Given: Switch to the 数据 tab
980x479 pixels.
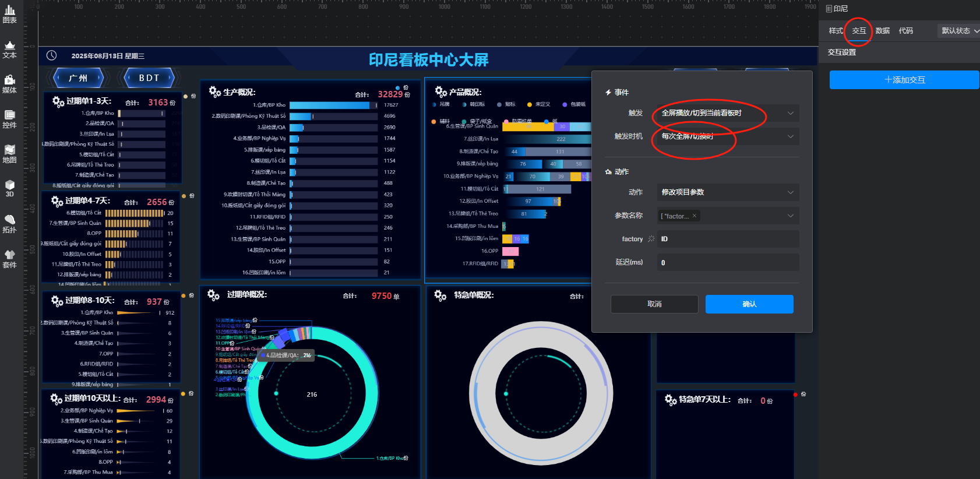Looking at the screenshot, I should click(x=882, y=31).
